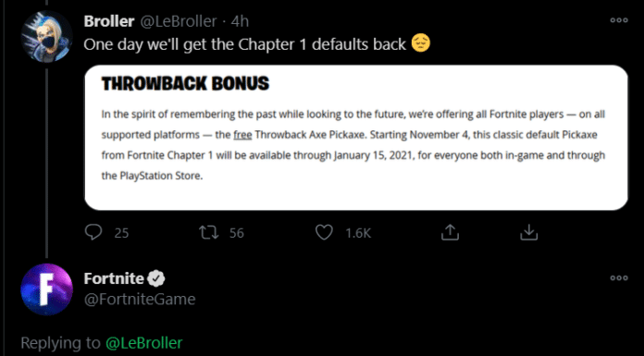Image resolution: width=644 pixels, height=356 pixels.
Task: Open the Broller display name link
Action: tap(109, 21)
